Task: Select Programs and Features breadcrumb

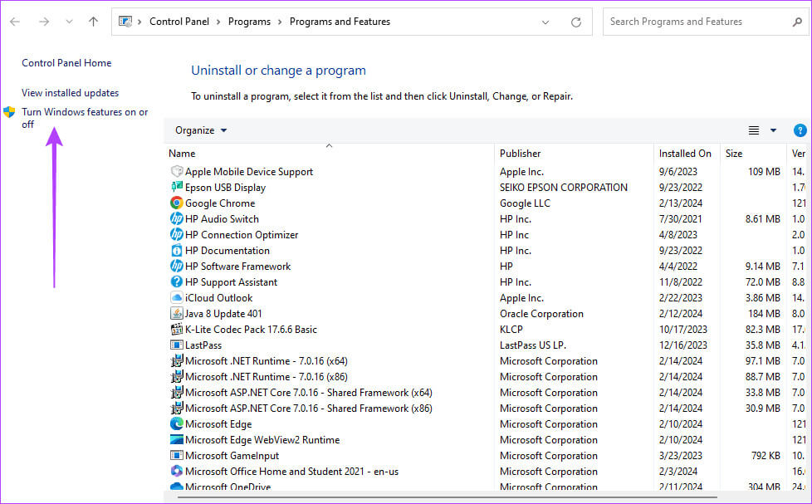Action: tap(340, 22)
